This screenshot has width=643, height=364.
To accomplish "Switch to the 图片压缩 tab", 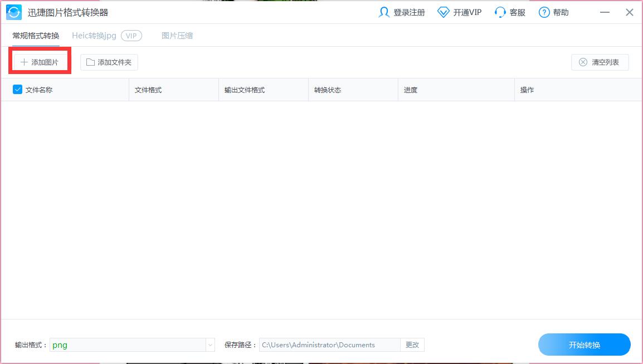I will coord(177,35).
